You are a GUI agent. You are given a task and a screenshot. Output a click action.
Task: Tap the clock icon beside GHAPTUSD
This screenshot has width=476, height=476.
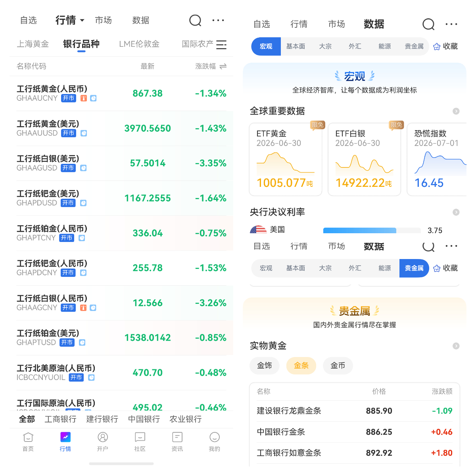pos(82,343)
